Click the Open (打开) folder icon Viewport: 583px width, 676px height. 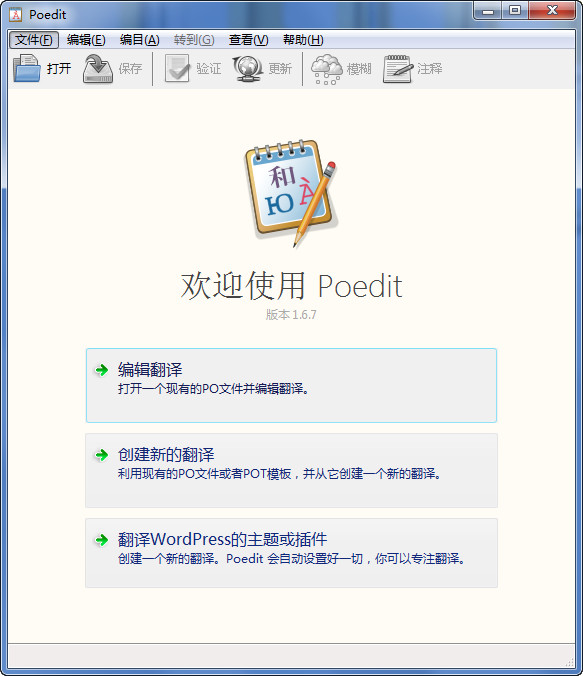coord(27,68)
